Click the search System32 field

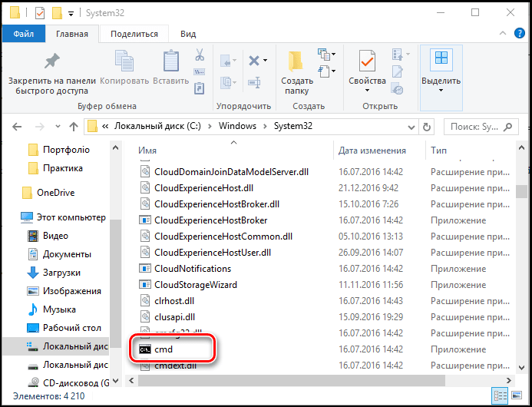481,127
